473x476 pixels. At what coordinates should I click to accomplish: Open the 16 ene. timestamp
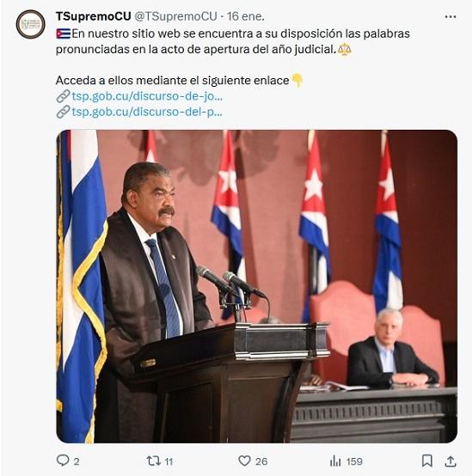(246, 16)
